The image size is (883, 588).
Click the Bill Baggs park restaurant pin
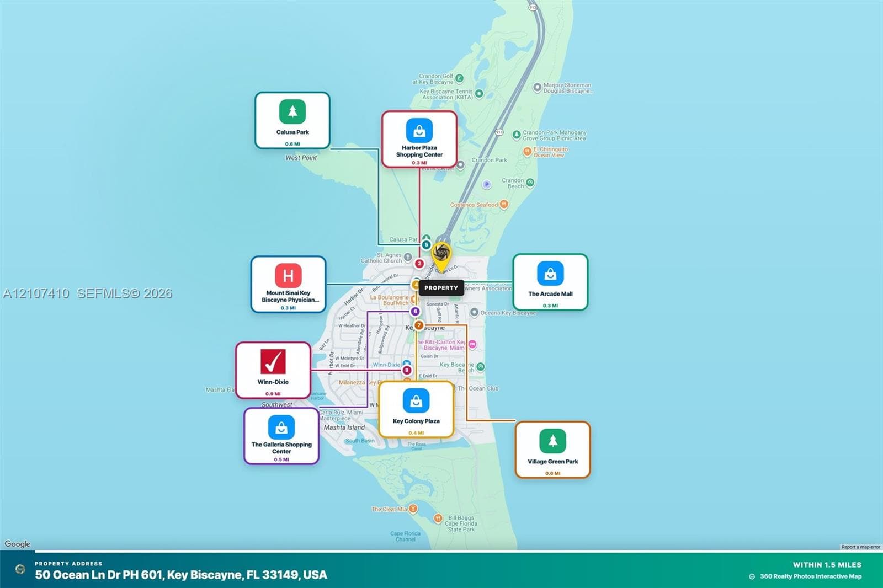point(438,518)
